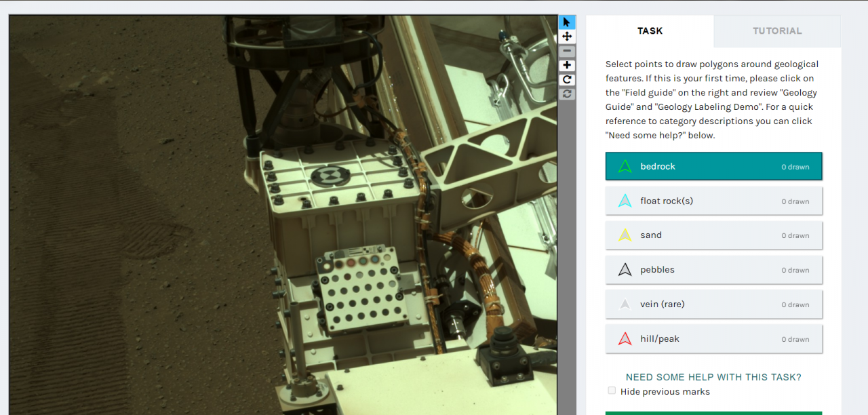868x415 pixels.
Task: Click the task instructions paragraph
Action: (x=712, y=100)
